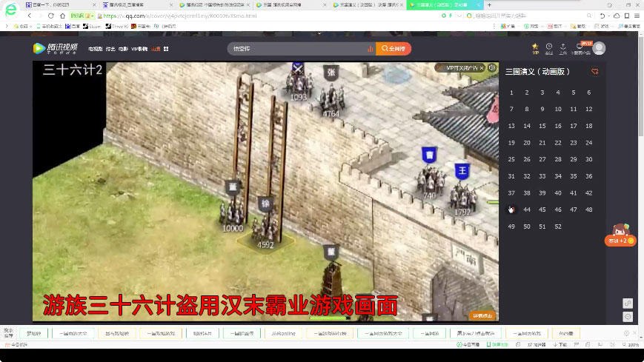The image size is (644, 362).
Task: Click the Tencent Video logo
Action: pyautogui.click(x=55, y=48)
